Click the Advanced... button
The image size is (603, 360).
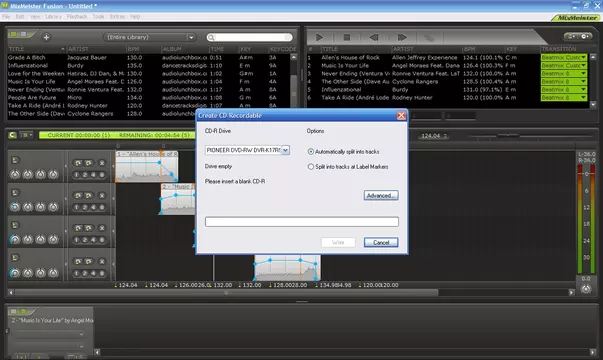(x=381, y=195)
